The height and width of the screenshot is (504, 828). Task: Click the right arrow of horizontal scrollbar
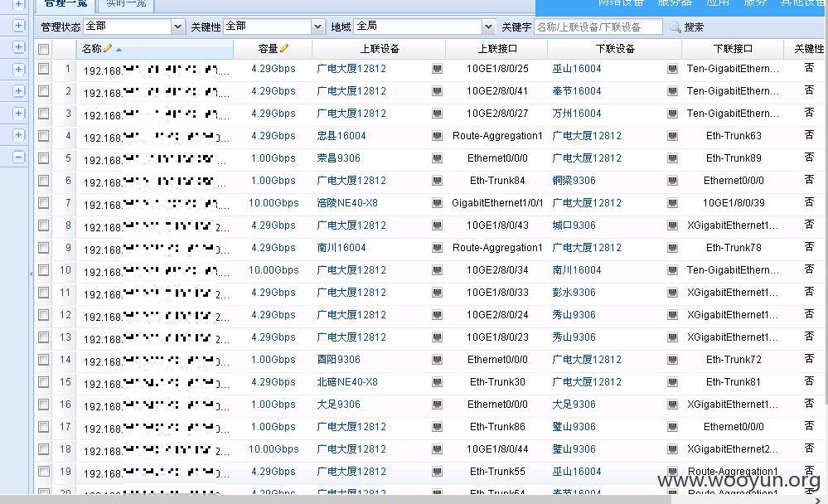point(818,500)
